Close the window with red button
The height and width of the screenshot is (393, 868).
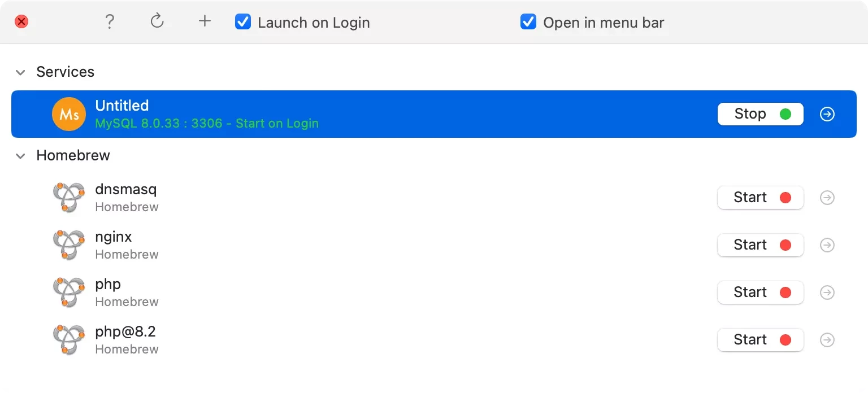tap(21, 22)
